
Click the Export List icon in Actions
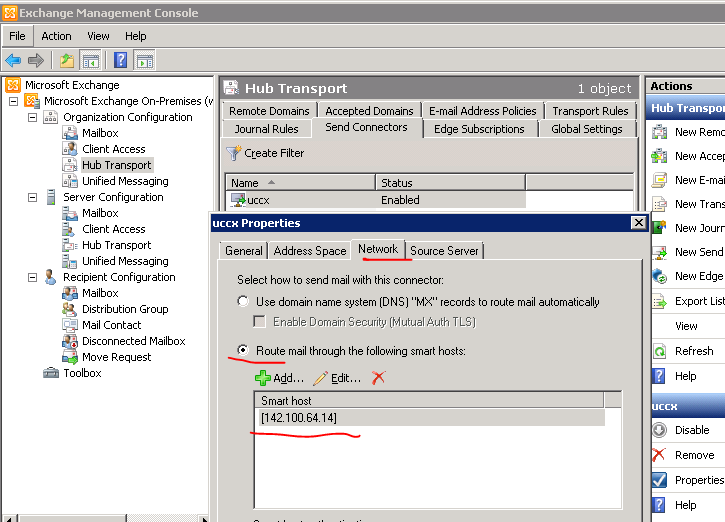tap(659, 301)
